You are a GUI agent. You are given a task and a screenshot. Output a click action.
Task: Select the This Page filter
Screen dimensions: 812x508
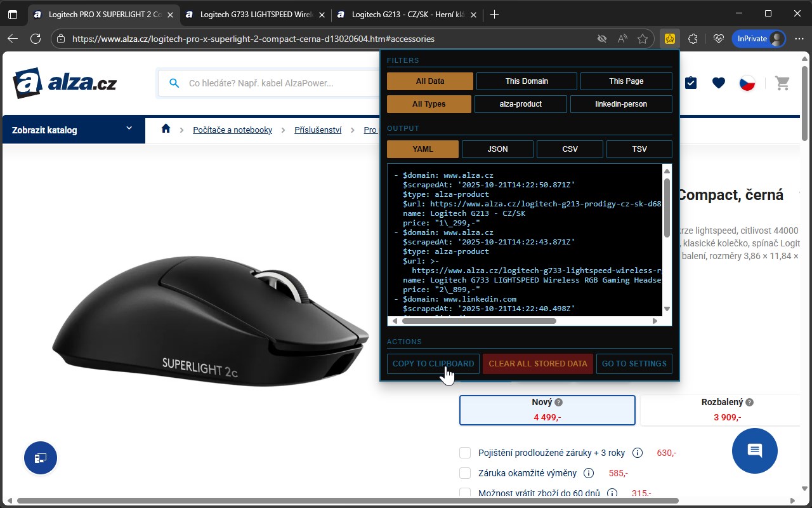626,81
